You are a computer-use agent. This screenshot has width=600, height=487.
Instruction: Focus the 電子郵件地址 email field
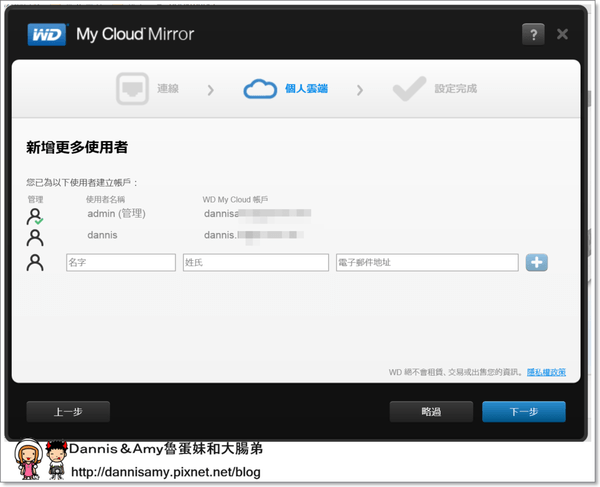click(427, 262)
